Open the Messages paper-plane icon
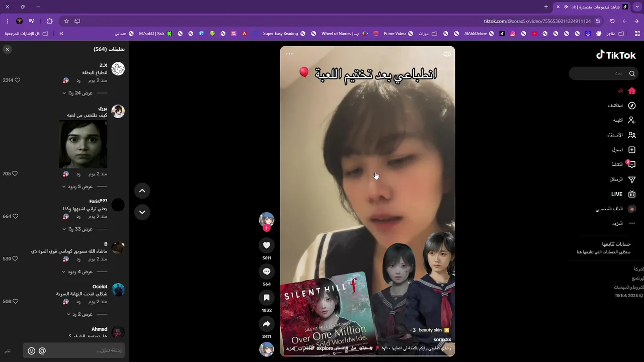The height and width of the screenshot is (362, 644). pyautogui.click(x=632, y=179)
